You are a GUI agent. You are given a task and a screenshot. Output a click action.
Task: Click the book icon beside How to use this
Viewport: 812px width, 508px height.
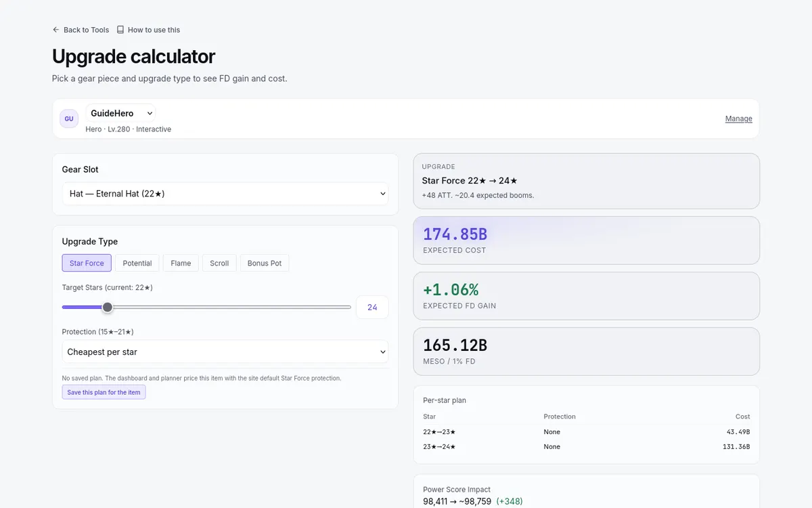[120, 30]
